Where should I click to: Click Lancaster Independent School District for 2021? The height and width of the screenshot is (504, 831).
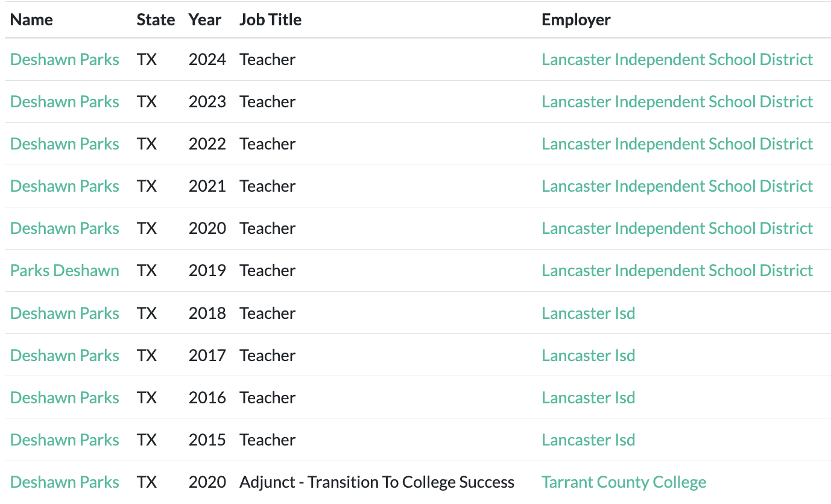677,186
